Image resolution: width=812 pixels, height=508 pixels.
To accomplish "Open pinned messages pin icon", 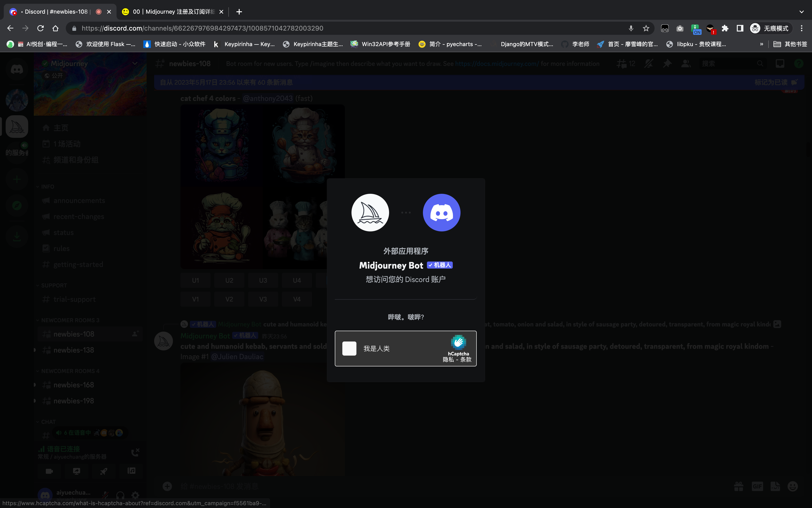I will coord(667,63).
